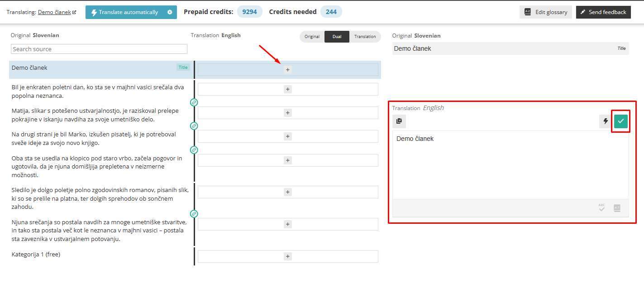Open automatic translation settings gear
This screenshot has width=644, height=294.
170,12
